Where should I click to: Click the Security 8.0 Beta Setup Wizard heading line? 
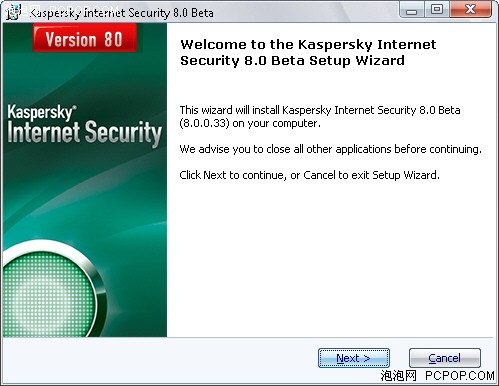[x=292, y=61]
